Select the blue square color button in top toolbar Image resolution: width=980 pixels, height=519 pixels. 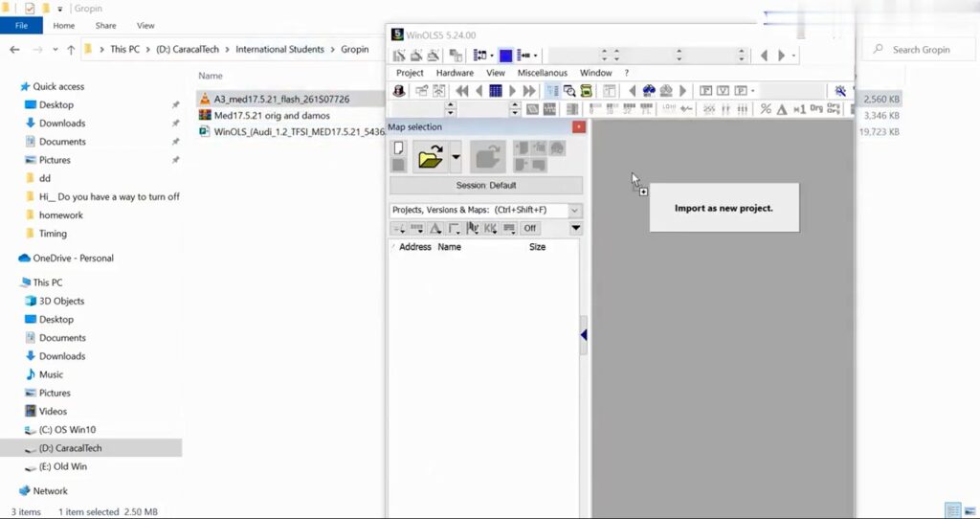click(505, 56)
